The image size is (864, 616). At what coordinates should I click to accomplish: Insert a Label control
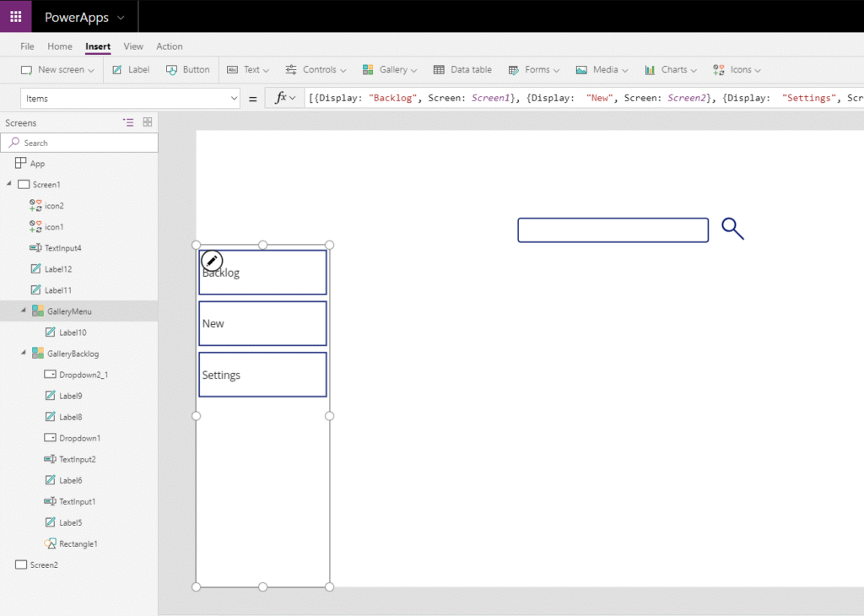[x=131, y=70]
